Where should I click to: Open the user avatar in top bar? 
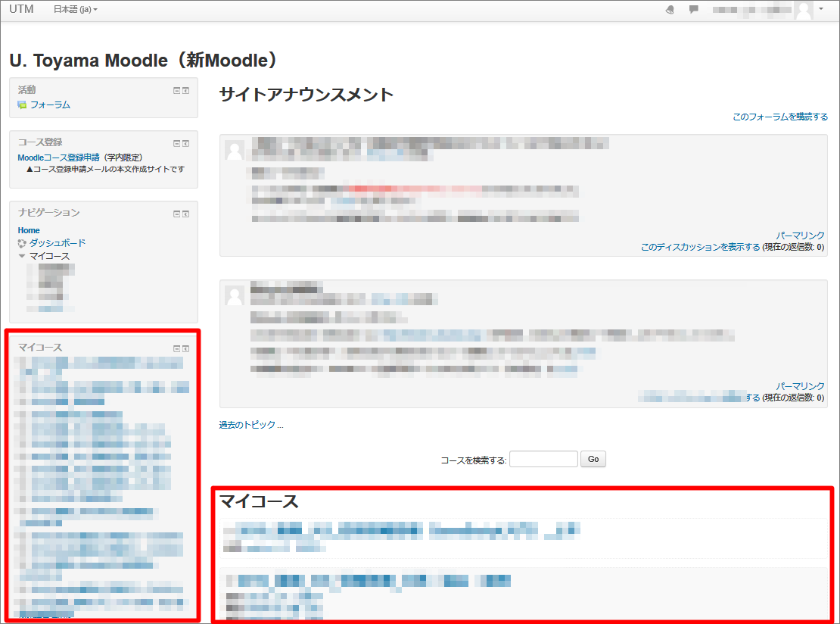point(803,10)
